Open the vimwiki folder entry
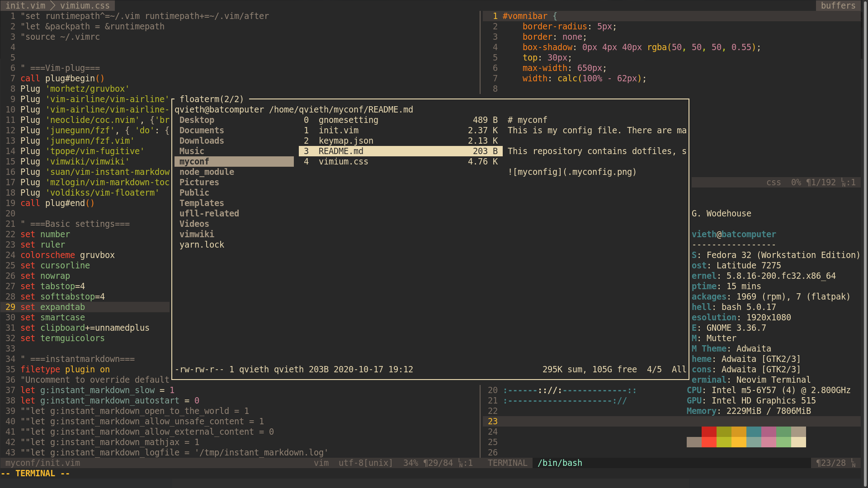The image size is (868, 488). coord(197,234)
